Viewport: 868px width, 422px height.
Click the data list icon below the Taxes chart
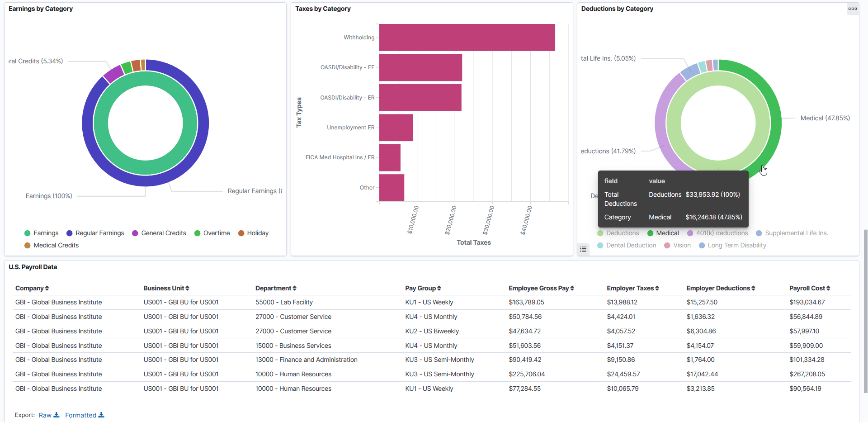583,249
